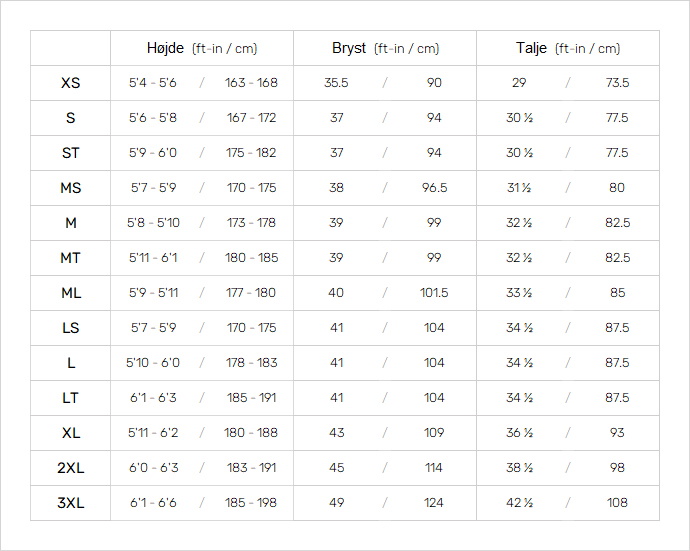The width and height of the screenshot is (690, 551).
Task: Select the MT size row label
Action: click(x=70, y=258)
